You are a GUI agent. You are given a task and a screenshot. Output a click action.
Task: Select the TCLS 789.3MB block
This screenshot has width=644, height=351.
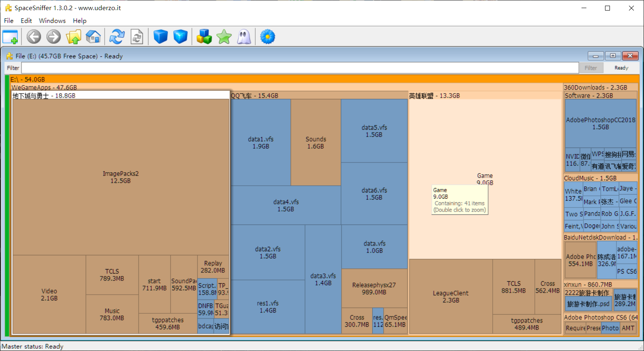[x=112, y=275]
